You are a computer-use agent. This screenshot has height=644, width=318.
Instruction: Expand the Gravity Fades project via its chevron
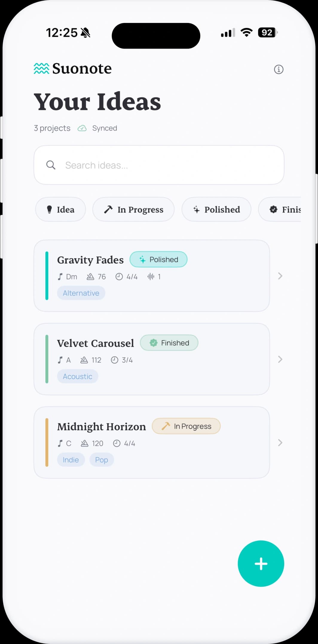coord(280,276)
